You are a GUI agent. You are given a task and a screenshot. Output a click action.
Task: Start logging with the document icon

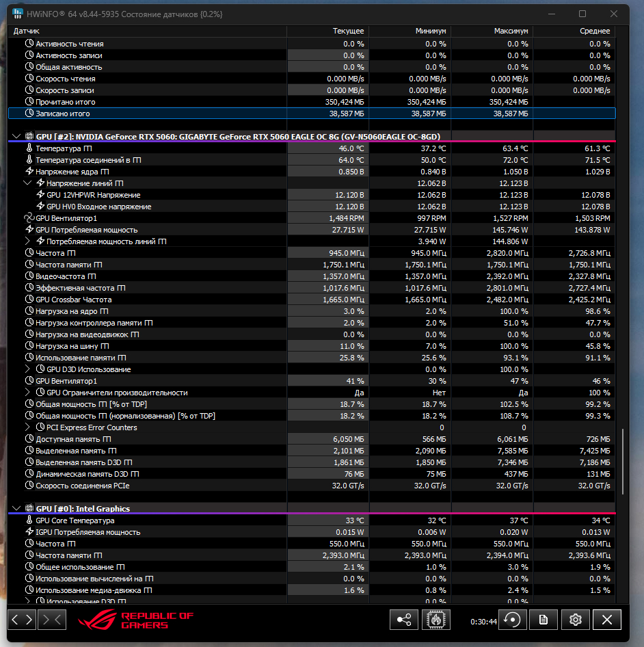pyautogui.click(x=544, y=620)
